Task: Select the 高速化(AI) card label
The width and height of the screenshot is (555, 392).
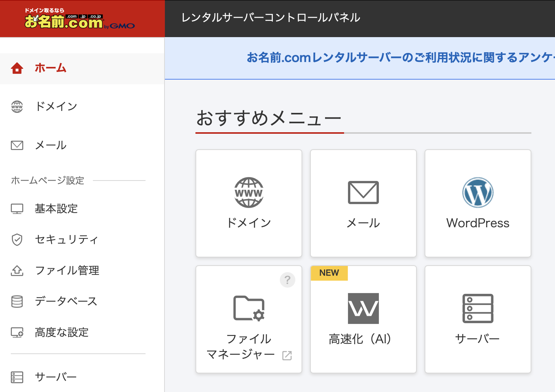Action: tap(360, 339)
